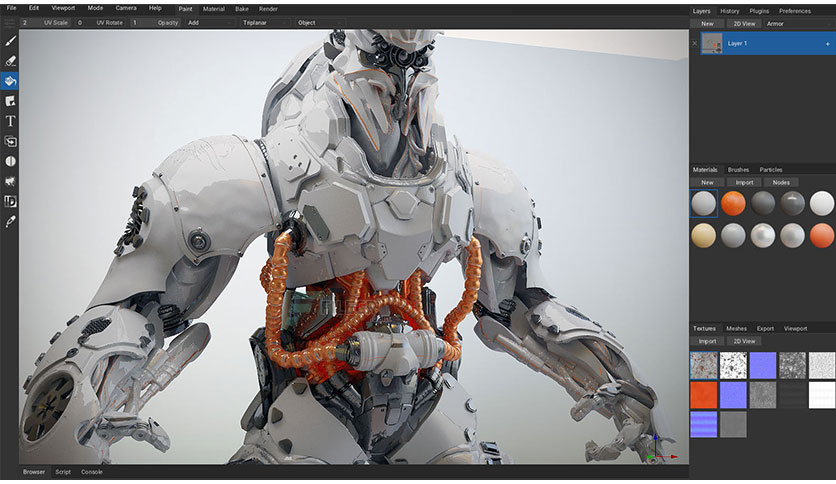This screenshot has height=484, width=836.
Task: Click the XYZ axis gizmo in viewport
Action: 660,449
